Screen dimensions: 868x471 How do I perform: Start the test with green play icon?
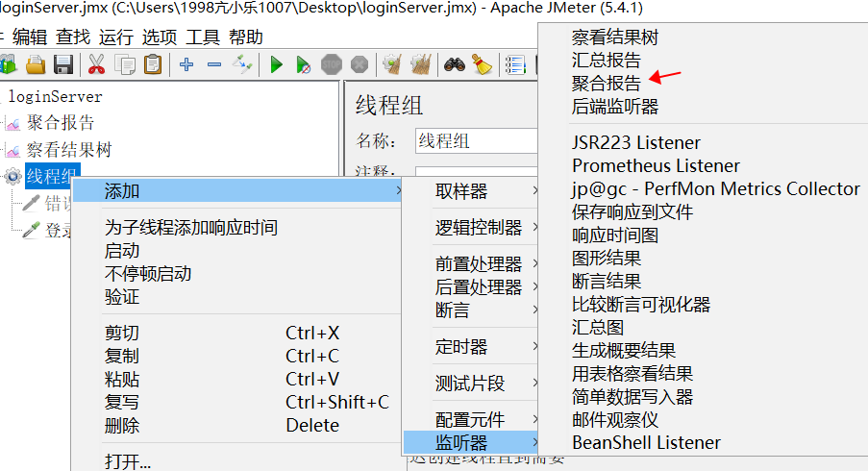pos(276,64)
